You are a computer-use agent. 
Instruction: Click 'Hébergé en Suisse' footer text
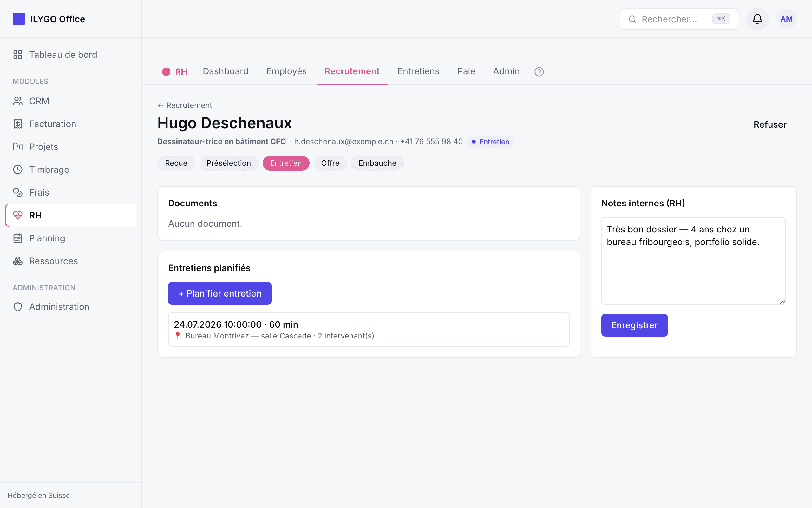click(39, 495)
